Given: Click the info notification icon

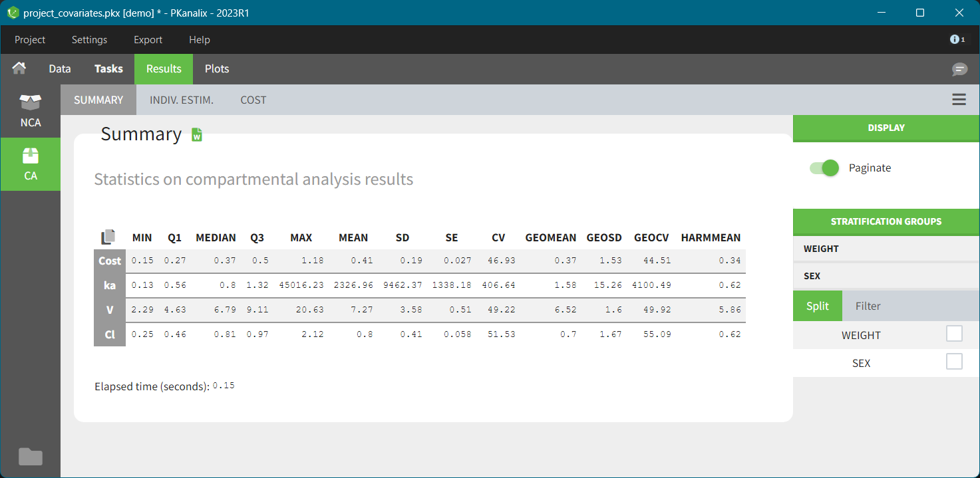Looking at the screenshot, I should [x=957, y=40].
